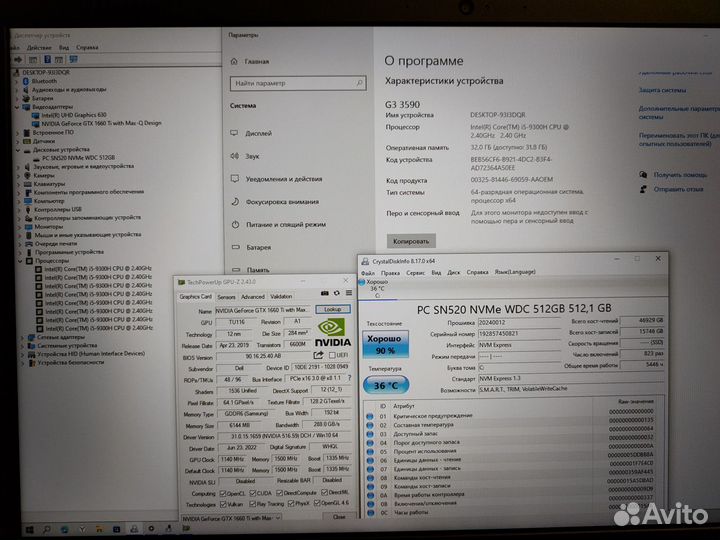Click Settings gear icon on taskbar
720x540 pixels.
click(x=151, y=529)
